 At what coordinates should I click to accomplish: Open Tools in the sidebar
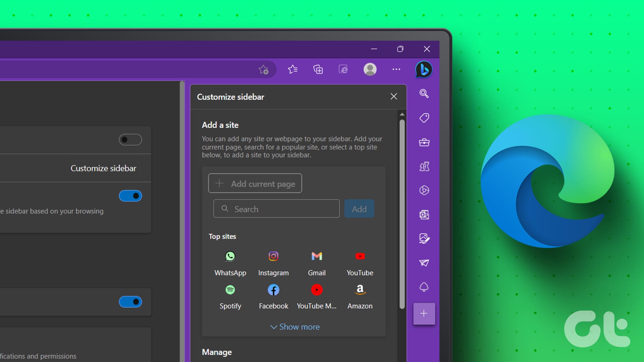pos(424,142)
